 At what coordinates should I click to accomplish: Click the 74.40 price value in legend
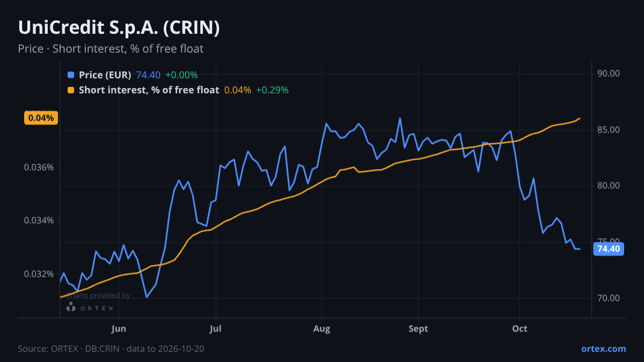click(148, 75)
